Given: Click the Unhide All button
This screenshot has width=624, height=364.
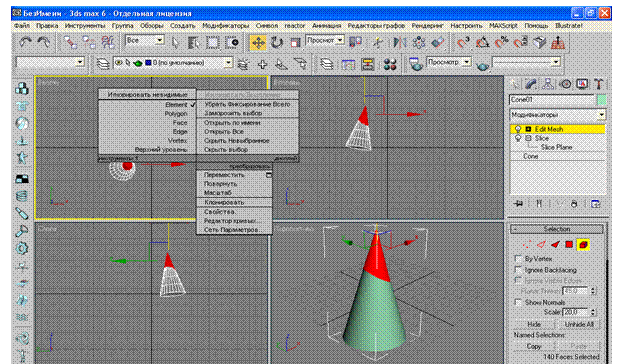Looking at the screenshot, I should point(579,324).
